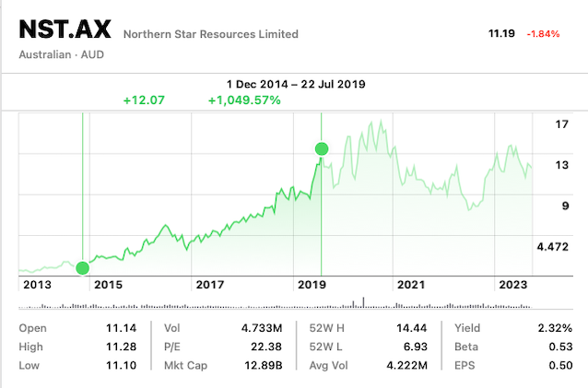Click the 2019 year axis label
This screenshot has width=588, height=388.
[x=312, y=285]
